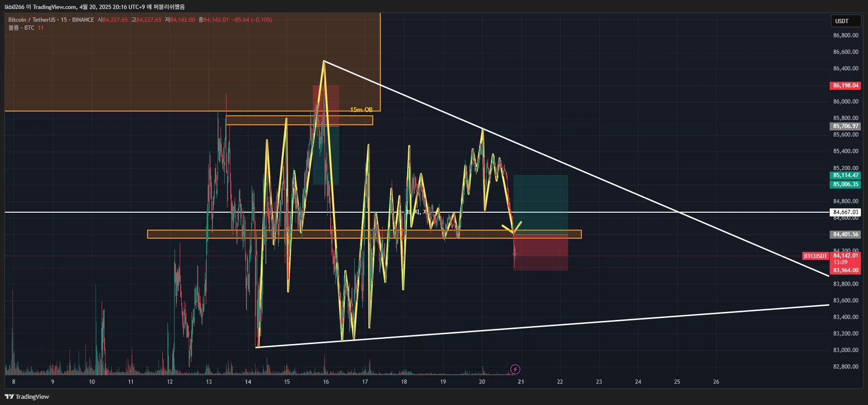This screenshot has width=868, height=405.
Task: Open the purple lightning event icon on timeline
Action: (x=515, y=369)
